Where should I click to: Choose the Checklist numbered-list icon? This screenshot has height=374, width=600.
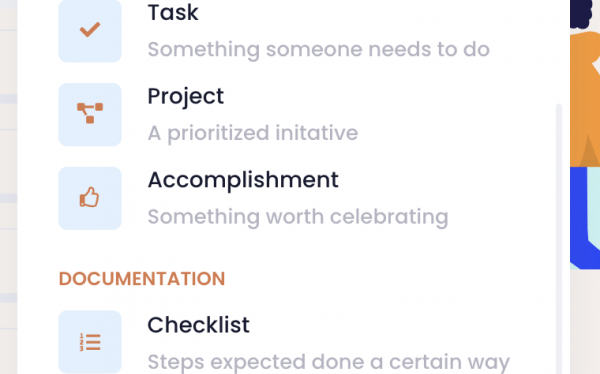pos(90,342)
